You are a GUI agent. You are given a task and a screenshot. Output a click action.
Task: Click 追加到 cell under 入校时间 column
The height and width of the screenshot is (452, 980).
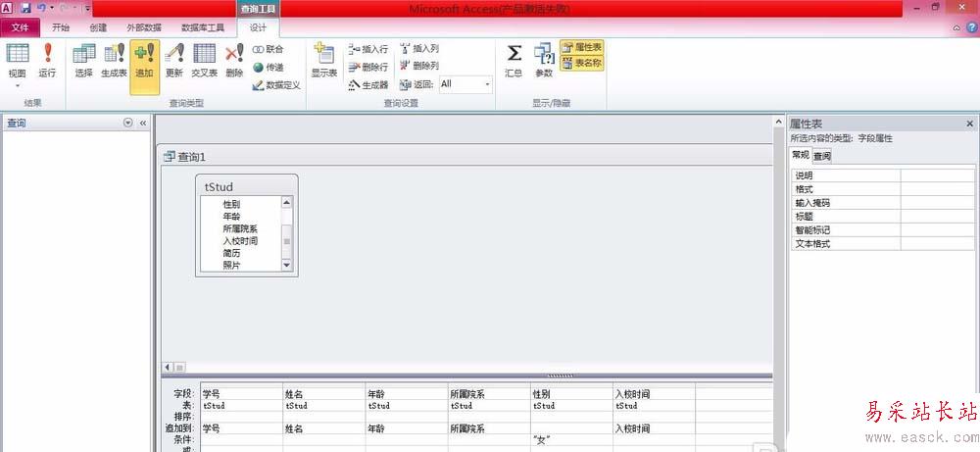pyautogui.click(x=655, y=428)
